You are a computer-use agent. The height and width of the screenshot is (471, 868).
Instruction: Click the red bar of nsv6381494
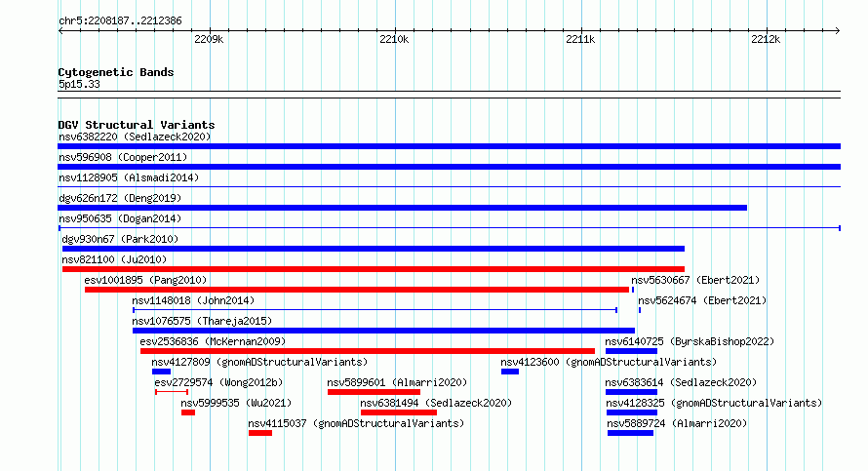pyautogui.click(x=399, y=412)
